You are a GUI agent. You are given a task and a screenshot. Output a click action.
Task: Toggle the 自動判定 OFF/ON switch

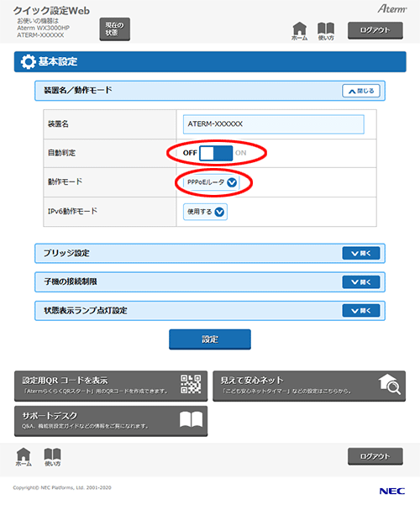click(216, 153)
